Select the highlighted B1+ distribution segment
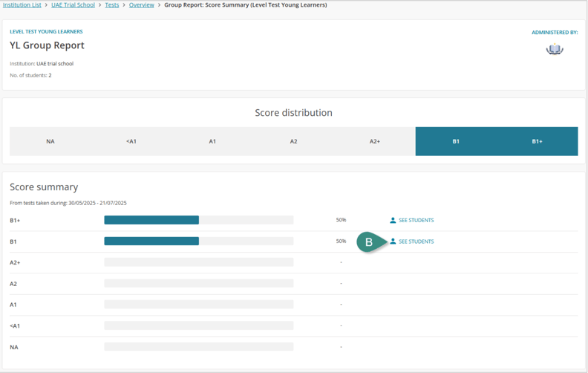588x373 pixels. click(x=537, y=141)
